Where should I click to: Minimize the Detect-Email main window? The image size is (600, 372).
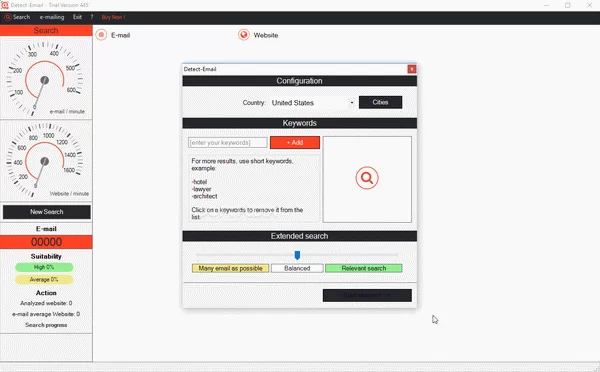point(546,5)
